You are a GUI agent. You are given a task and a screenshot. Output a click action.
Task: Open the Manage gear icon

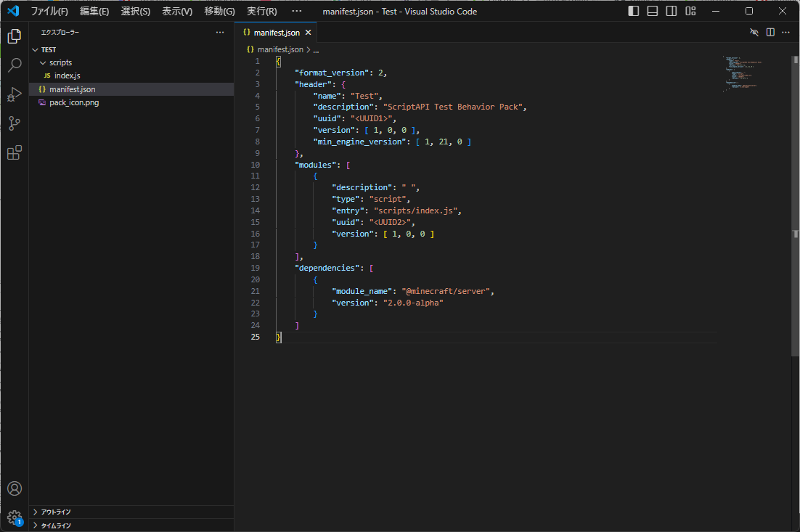[14, 517]
